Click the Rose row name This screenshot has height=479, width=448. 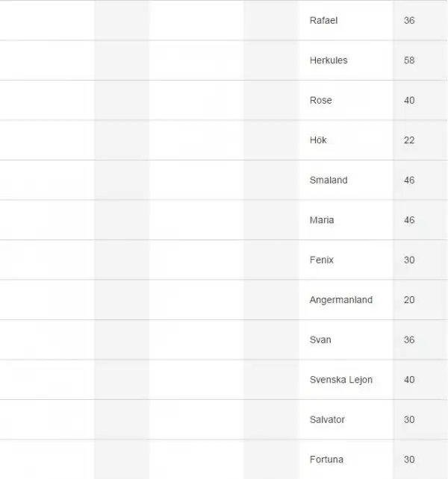pyautogui.click(x=320, y=100)
